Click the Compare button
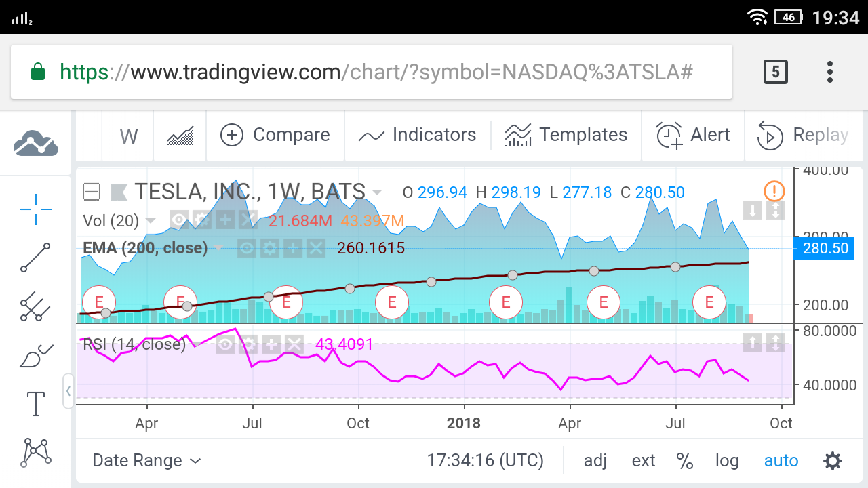Viewport: 868px width, 488px height. (x=275, y=135)
